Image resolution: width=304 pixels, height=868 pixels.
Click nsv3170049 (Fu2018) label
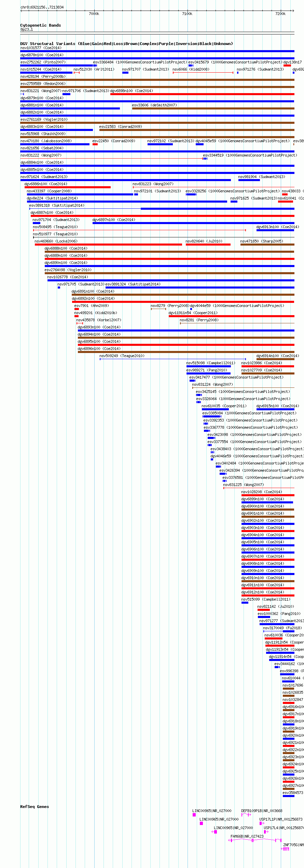[282, 628]
